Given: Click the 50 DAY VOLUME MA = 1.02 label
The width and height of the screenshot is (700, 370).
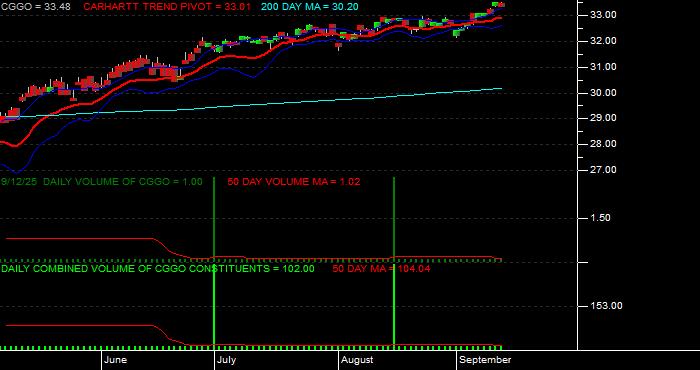Looking at the screenshot, I should (x=293, y=182).
